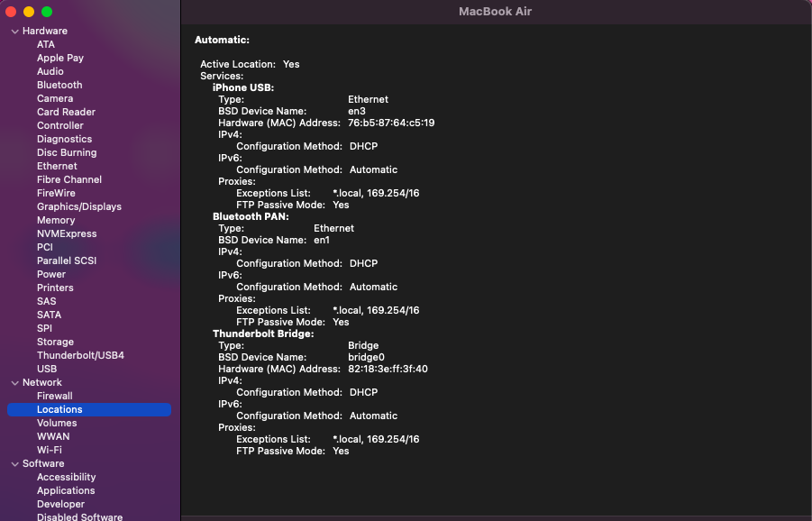Open Fibre Channel in the sidebar
The image size is (812, 521).
(x=69, y=179)
